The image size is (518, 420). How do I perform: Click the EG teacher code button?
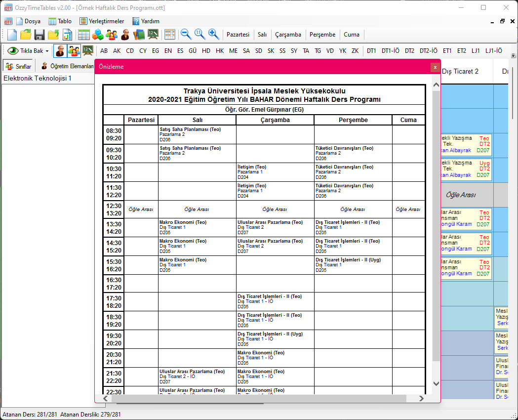pyautogui.click(x=156, y=51)
